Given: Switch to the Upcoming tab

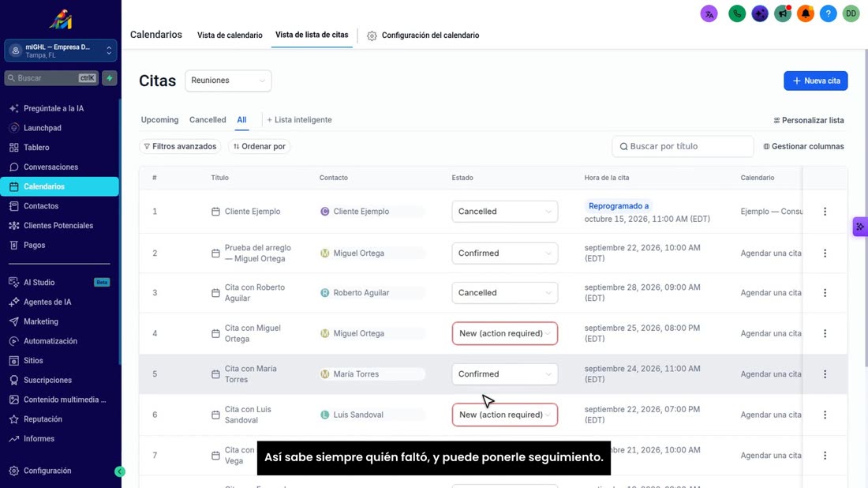Looking at the screenshot, I should [x=159, y=120].
